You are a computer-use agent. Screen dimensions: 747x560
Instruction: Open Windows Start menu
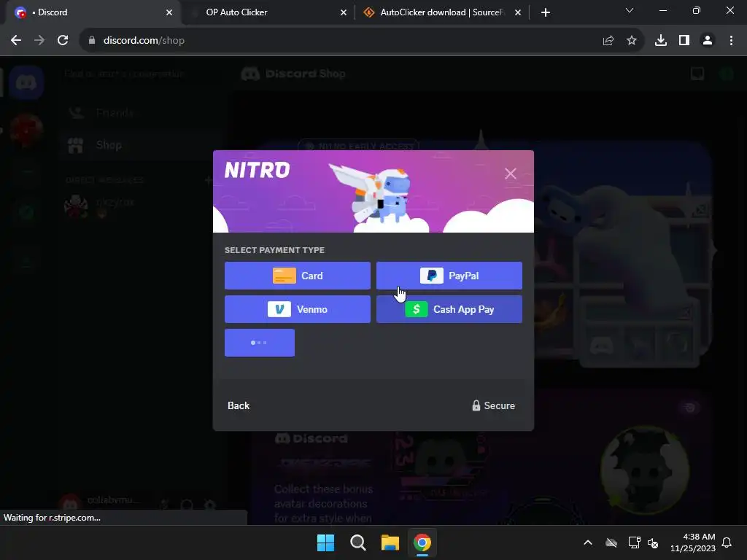(x=326, y=542)
